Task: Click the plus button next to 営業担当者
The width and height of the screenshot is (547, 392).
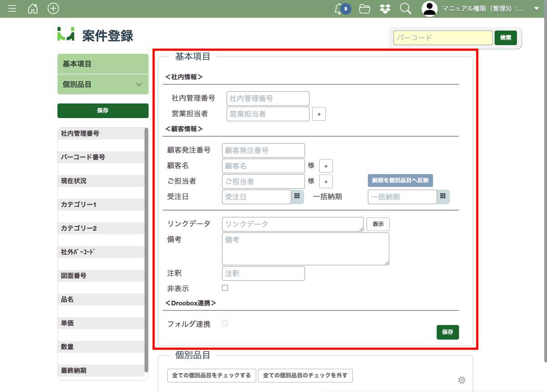Action: (x=319, y=114)
